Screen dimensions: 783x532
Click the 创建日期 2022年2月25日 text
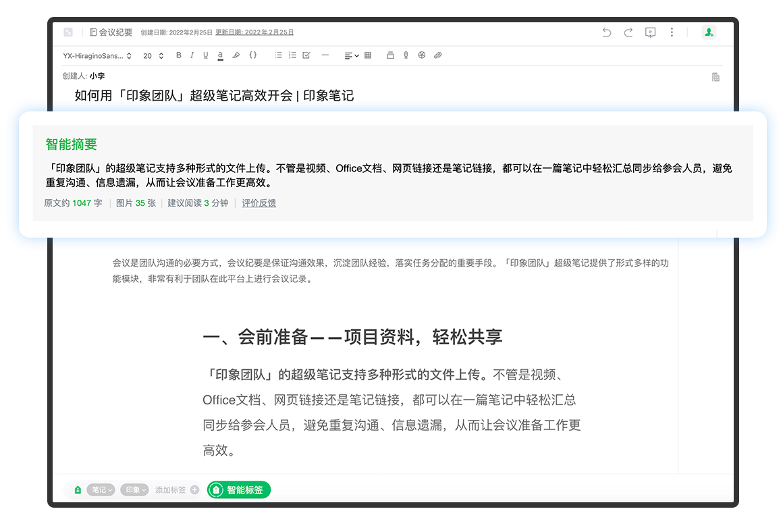point(176,32)
